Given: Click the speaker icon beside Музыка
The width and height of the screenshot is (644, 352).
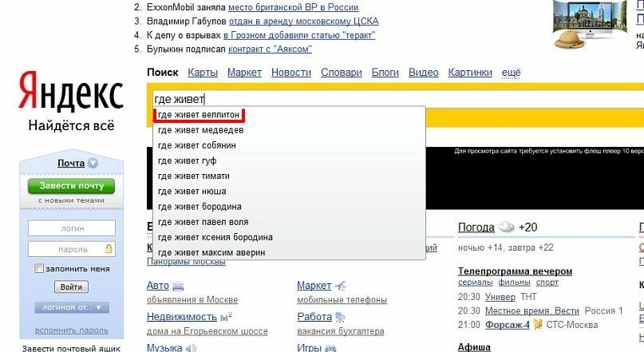Looking at the screenshot, I should click(x=191, y=348).
